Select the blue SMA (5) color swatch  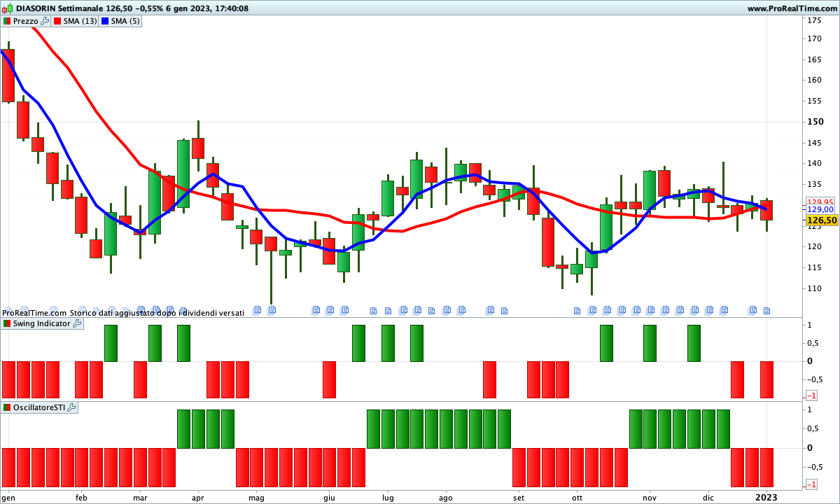(x=105, y=21)
